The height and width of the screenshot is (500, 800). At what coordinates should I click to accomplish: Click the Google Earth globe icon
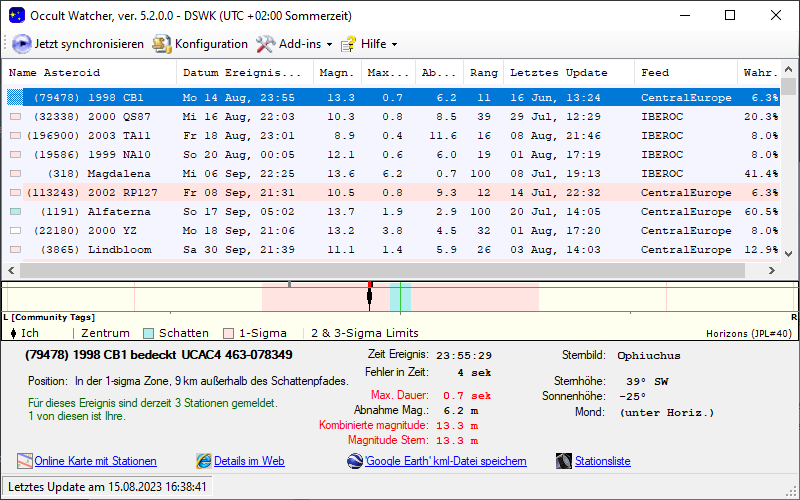355,461
